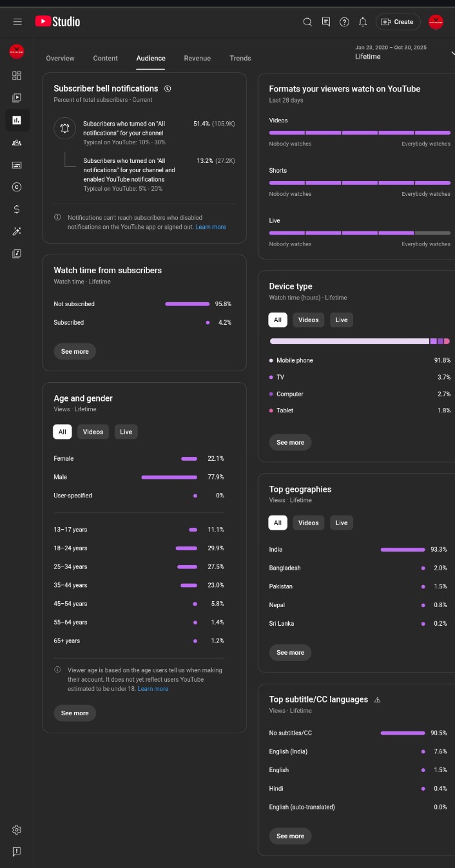Click the search icon in top bar

pyautogui.click(x=307, y=22)
